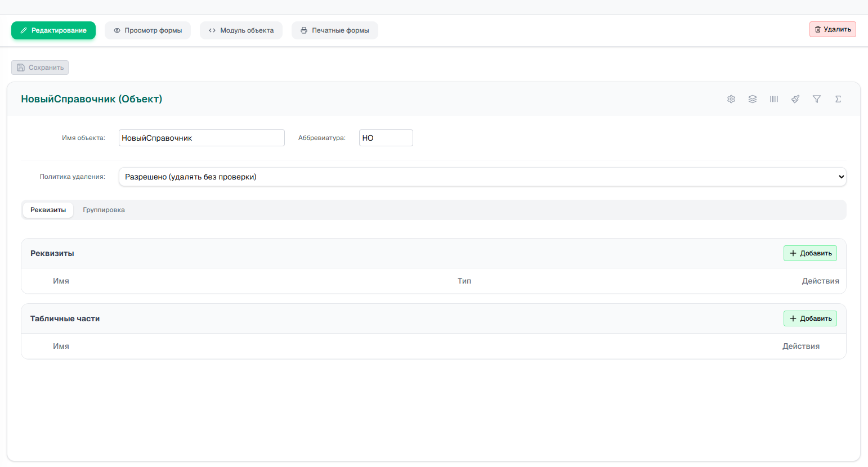Select the Реквизиты tab
868x467 pixels.
(48, 210)
